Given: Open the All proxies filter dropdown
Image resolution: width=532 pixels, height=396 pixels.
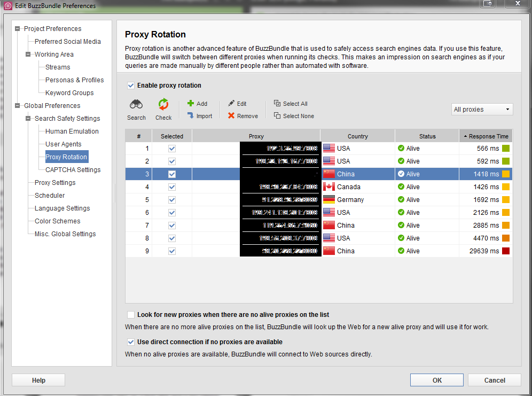Looking at the screenshot, I should pyautogui.click(x=482, y=109).
